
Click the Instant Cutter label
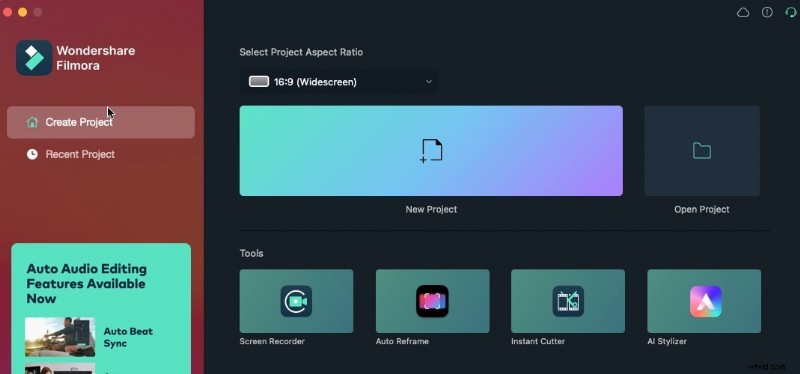(x=538, y=341)
